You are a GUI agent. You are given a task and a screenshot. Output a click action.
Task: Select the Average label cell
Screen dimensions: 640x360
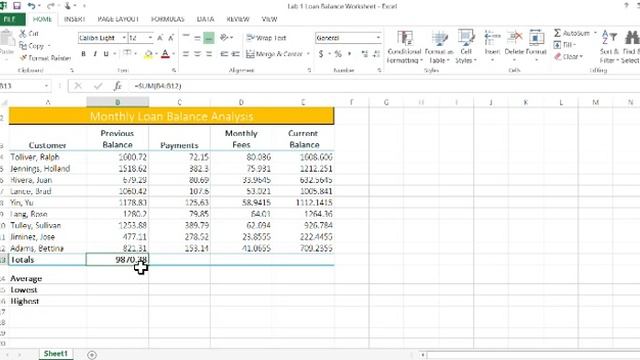click(47, 278)
